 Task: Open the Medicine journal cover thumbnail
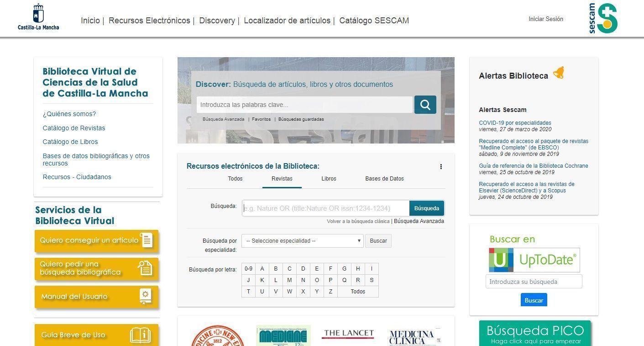[283, 335]
